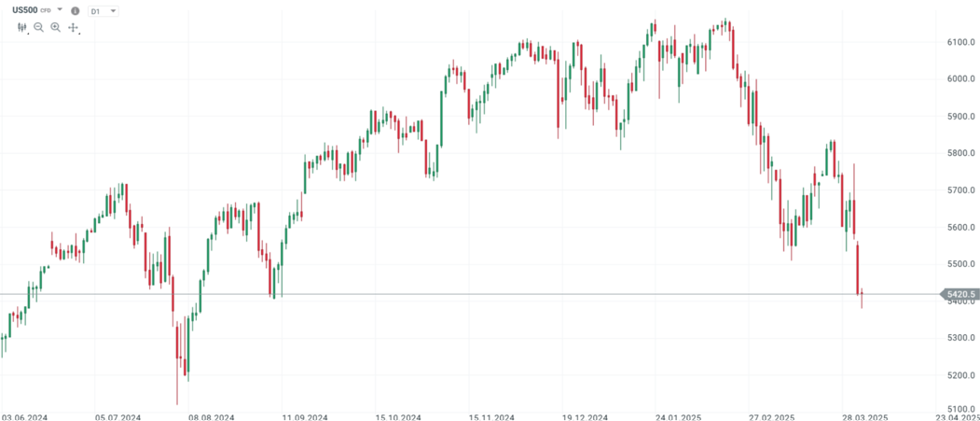980x421 pixels.
Task: Zoom out of the chart
Action: 39,28
